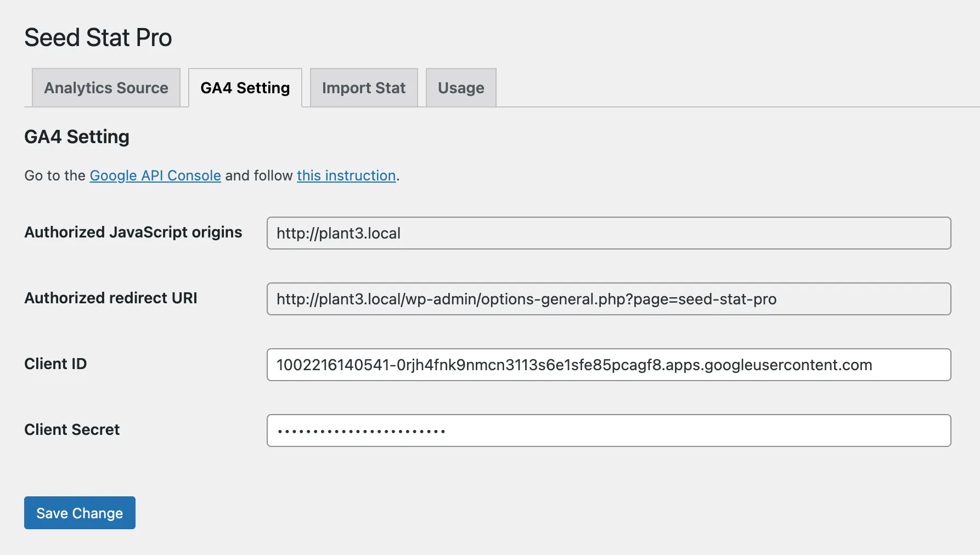Click the Authorized JavaScript origins label
The height and width of the screenshot is (555, 980).
(132, 232)
